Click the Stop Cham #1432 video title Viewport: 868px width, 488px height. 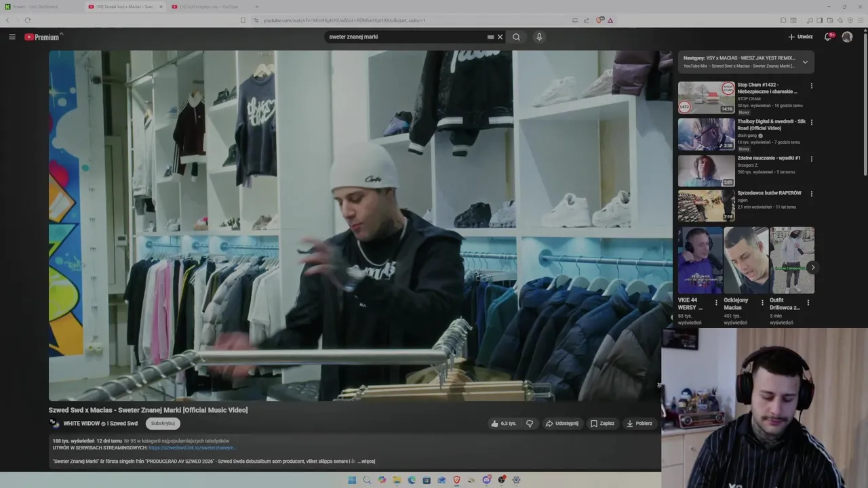[x=767, y=88]
